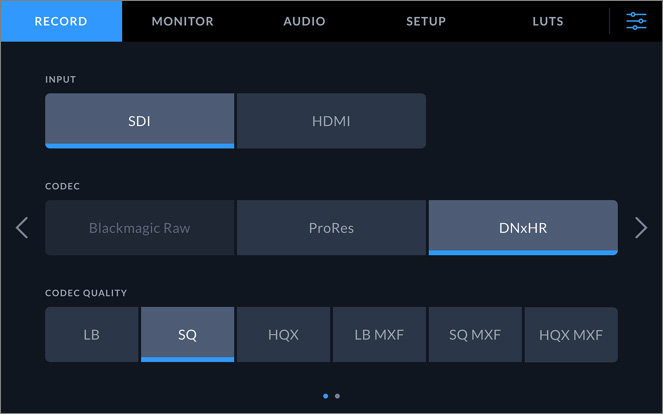Advance to next page with right arrow
The width and height of the screenshot is (663, 414).
coord(641,228)
